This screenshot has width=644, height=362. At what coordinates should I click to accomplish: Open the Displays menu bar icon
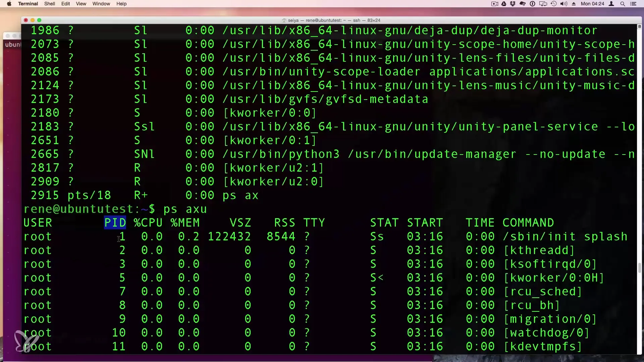tap(543, 4)
